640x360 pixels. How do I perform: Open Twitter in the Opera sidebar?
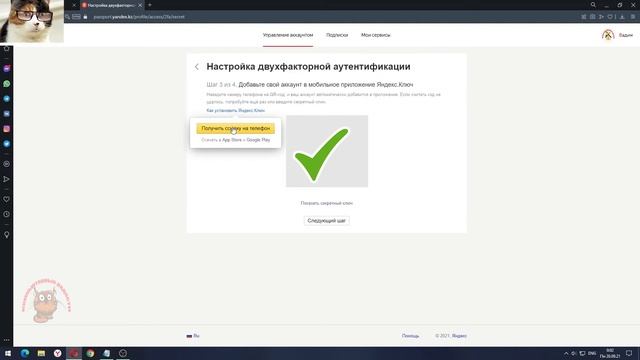point(7,144)
